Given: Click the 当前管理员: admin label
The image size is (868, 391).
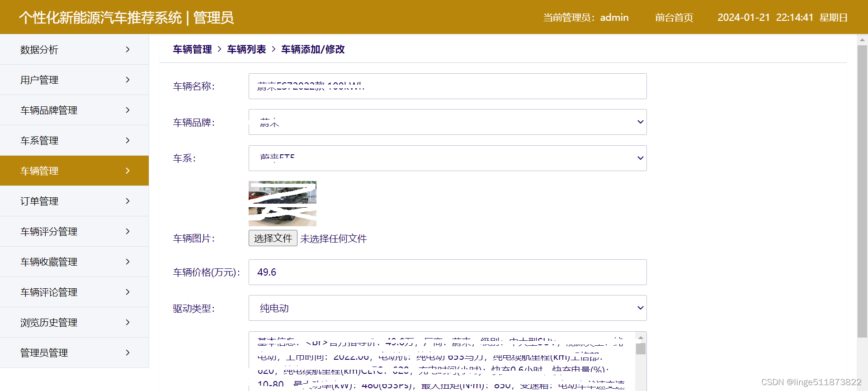Looking at the screenshot, I should 586,18.
